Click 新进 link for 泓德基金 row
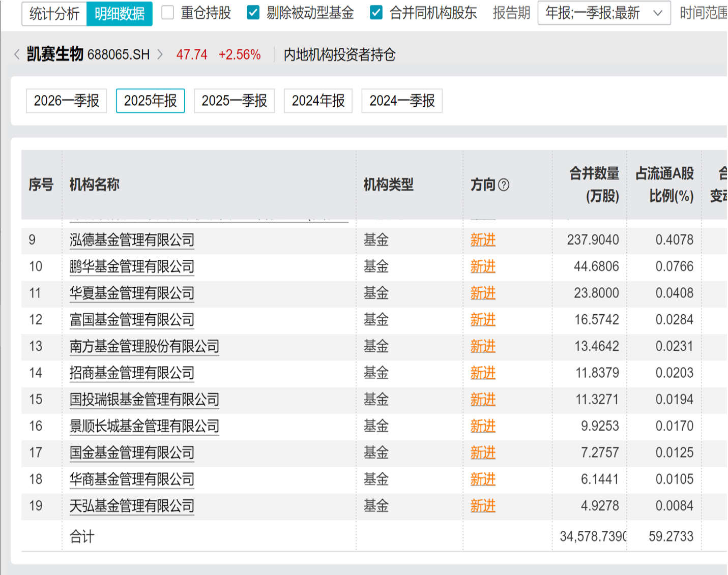728x575 pixels. (x=483, y=240)
